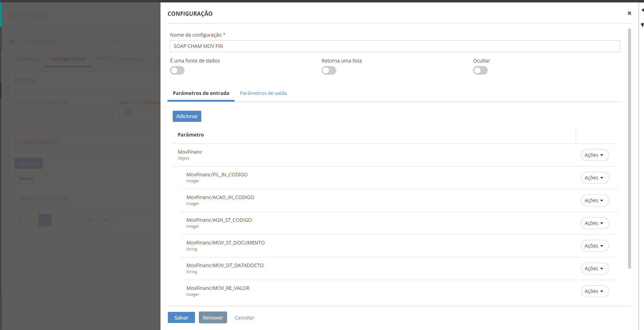Open Ações for MovFinanc/MOV_DT_DATADOCTO
Viewport: 644px width, 330px height.
594,269
